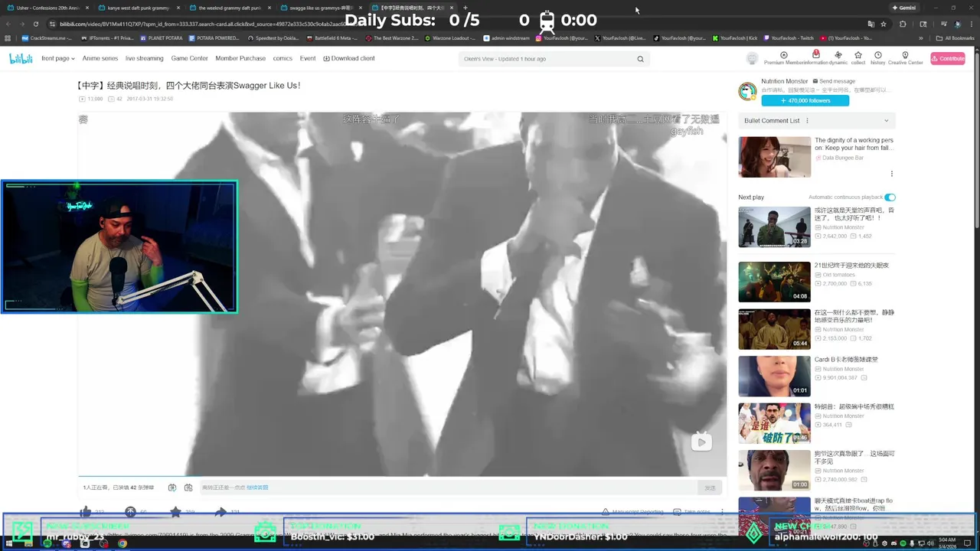
Task: Go to Anime series section
Action: point(100,58)
